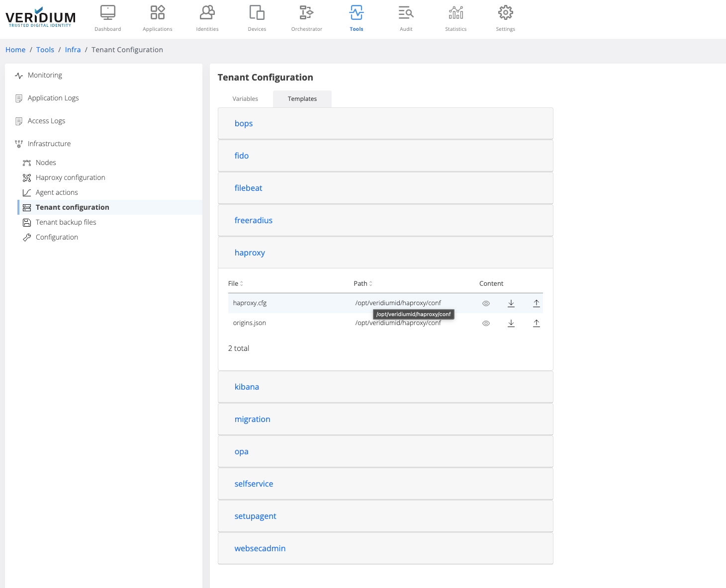
Task: Download the haproxy.cfg file
Action: 511,303
